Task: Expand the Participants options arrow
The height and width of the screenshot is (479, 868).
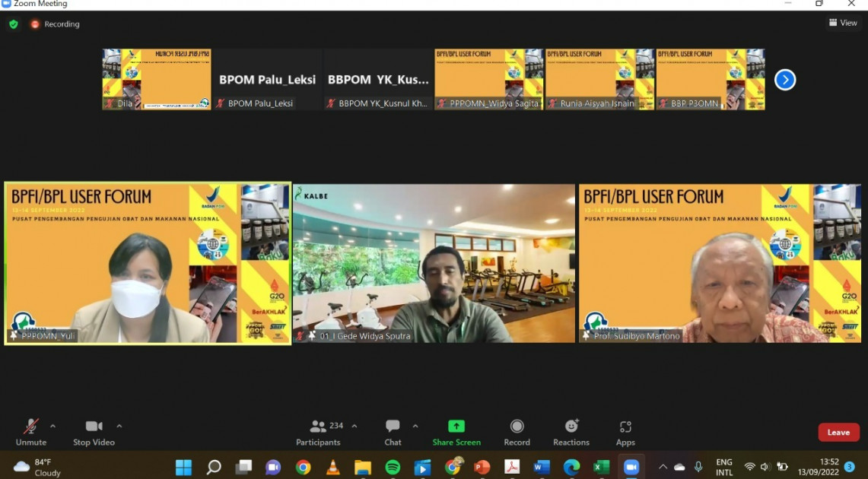Action: coord(355,426)
